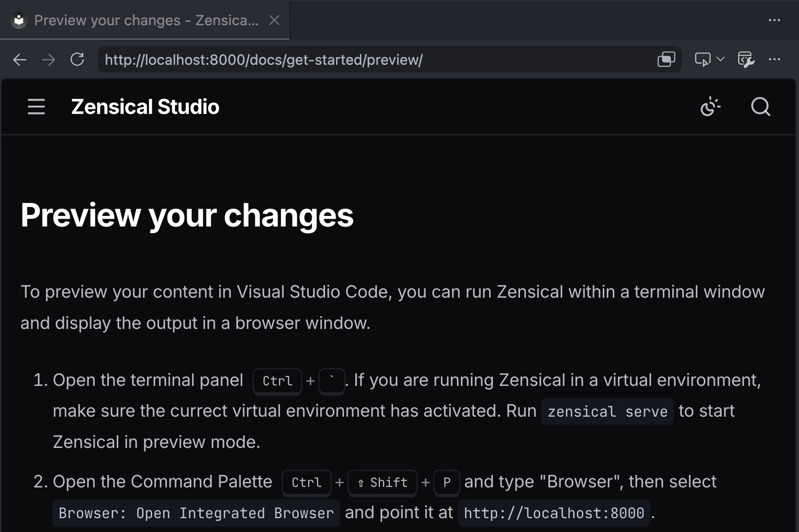Click the P key label
This screenshot has width=799, height=532.
point(447,483)
